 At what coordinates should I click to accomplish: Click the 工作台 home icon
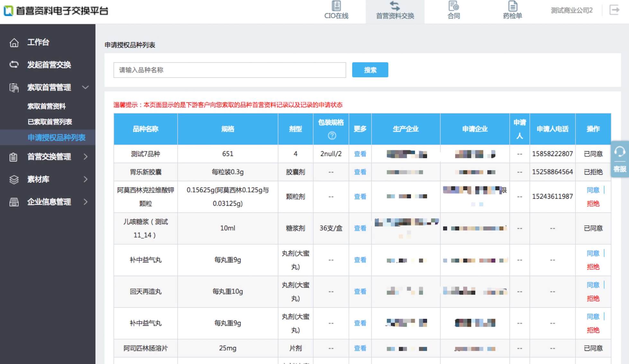click(14, 42)
